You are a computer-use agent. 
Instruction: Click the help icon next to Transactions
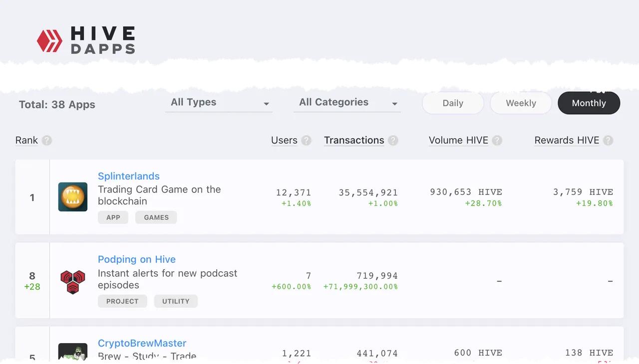pyautogui.click(x=393, y=141)
